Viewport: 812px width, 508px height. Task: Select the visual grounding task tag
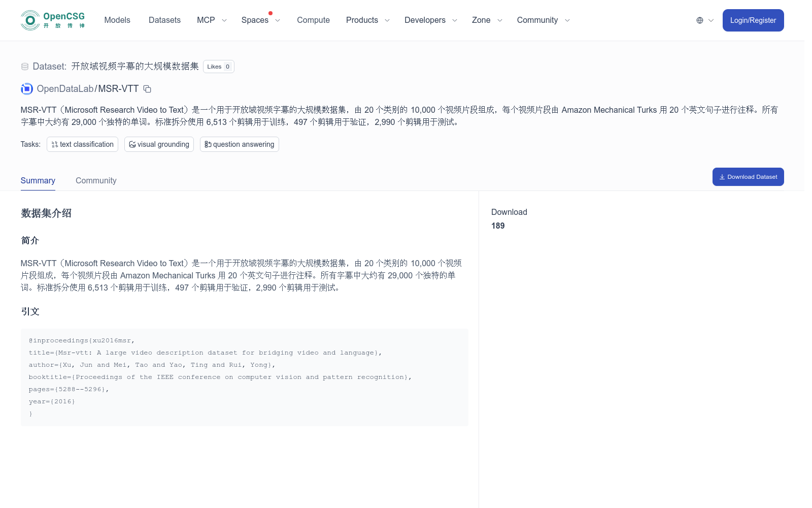click(x=159, y=144)
